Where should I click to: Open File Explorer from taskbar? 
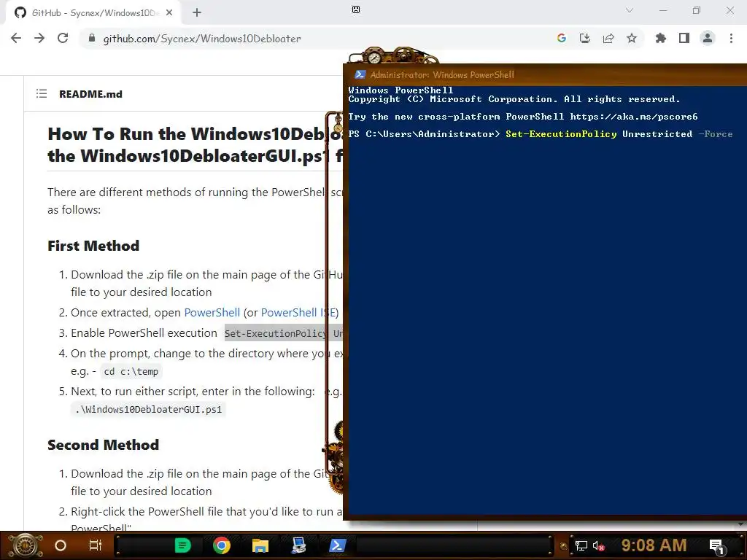[260, 545]
